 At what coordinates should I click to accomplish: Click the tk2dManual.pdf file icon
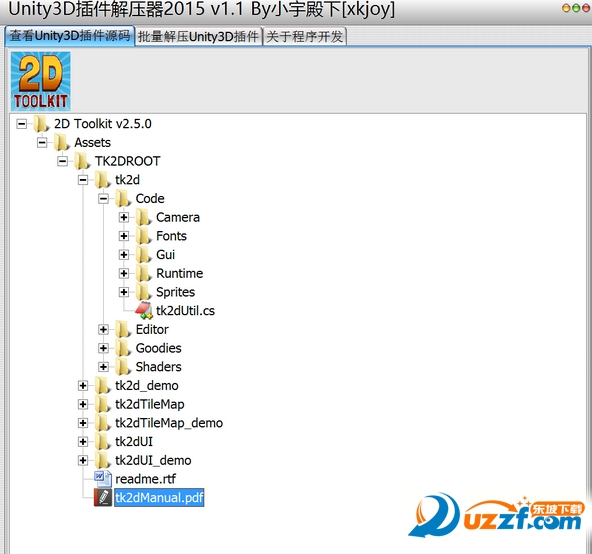[x=103, y=497]
